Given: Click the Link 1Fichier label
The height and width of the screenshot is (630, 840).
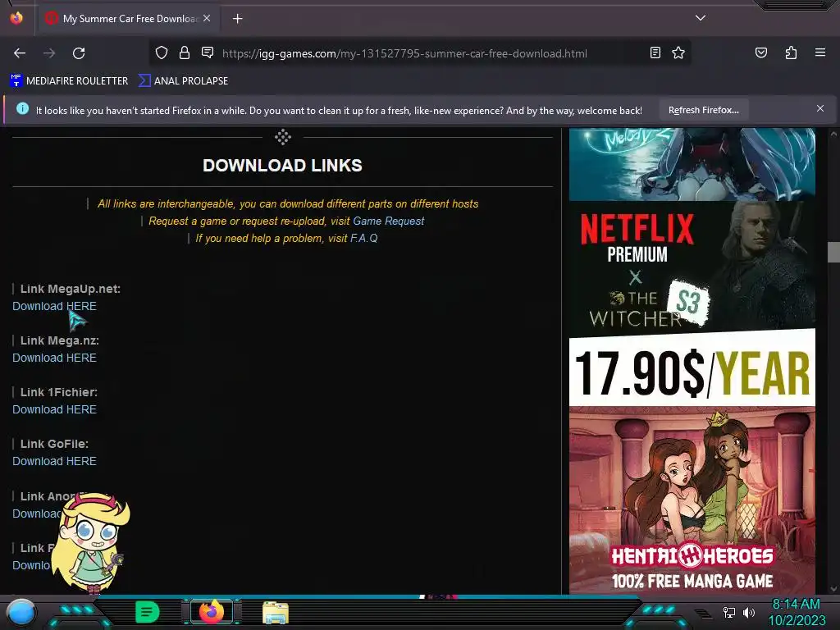Looking at the screenshot, I should tap(59, 392).
